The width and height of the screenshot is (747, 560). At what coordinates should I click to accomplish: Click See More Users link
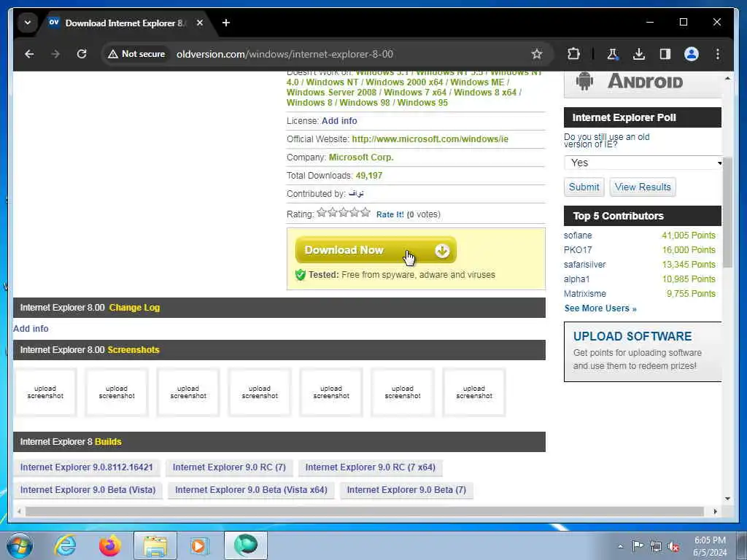point(600,308)
